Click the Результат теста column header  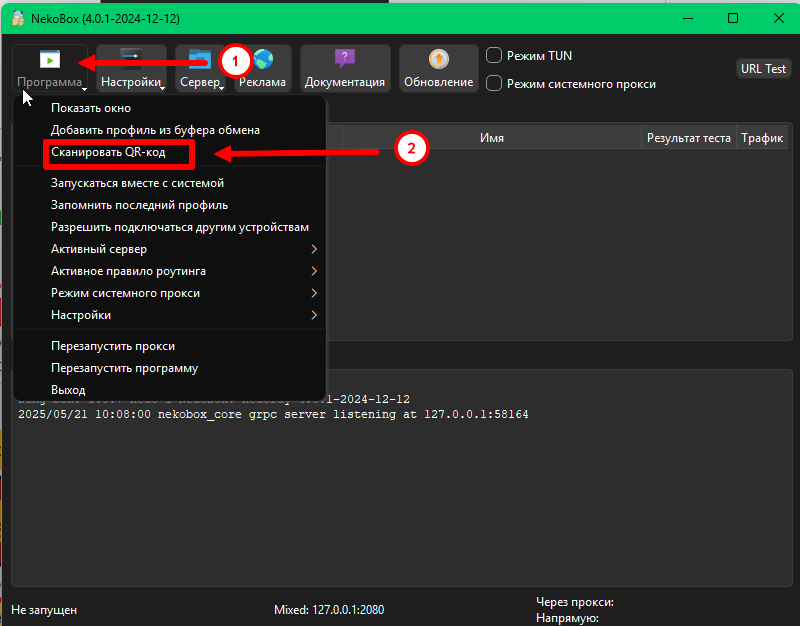[688, 138]
